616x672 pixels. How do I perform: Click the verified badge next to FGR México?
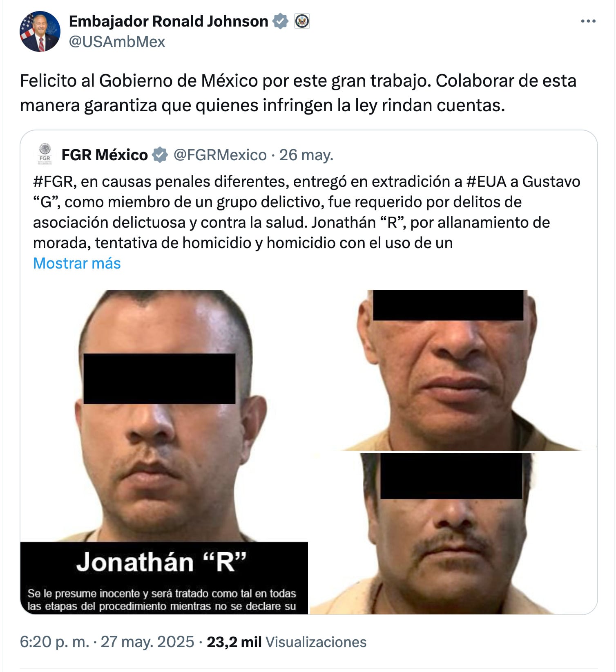pos(160,155)
